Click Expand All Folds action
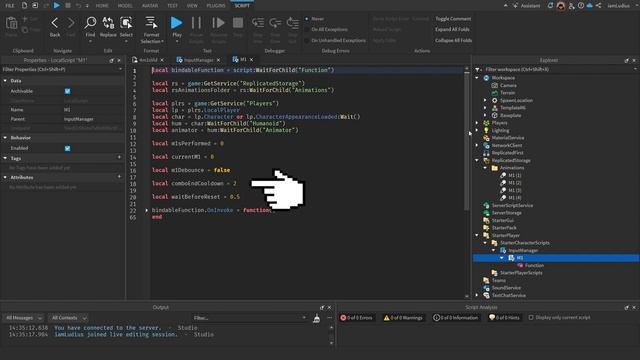Image resolution: width=640 pixels, height=360 pixels. 452,29
